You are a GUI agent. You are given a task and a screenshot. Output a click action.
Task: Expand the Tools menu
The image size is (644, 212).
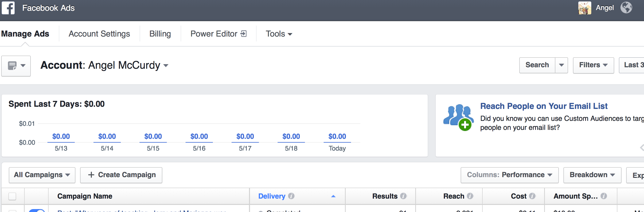point(279,34)
